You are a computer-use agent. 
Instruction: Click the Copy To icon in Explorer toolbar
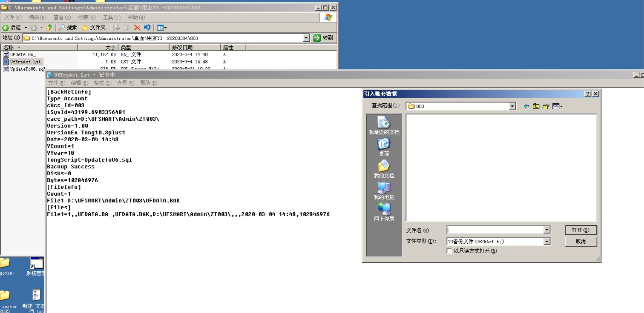pyautogui.click(x=127, y=28)
